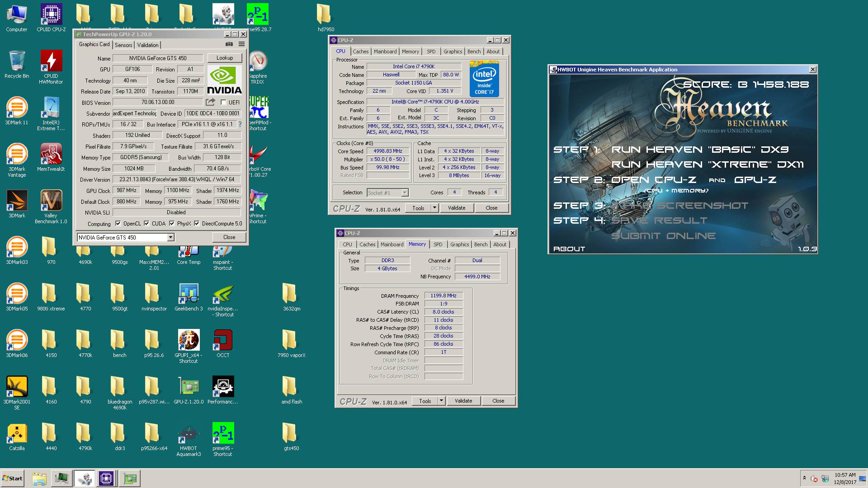The image size is (868, 488).
Task: Launch 3DMark2001 SE icon
Action: 17,393
